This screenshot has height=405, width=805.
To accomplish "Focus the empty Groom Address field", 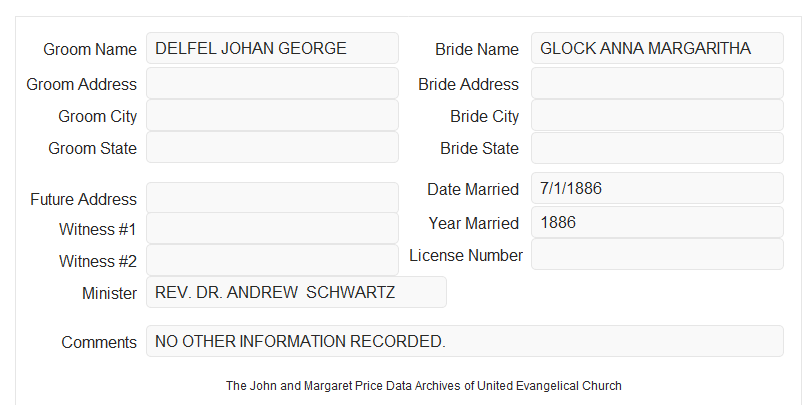I will 272,83.
